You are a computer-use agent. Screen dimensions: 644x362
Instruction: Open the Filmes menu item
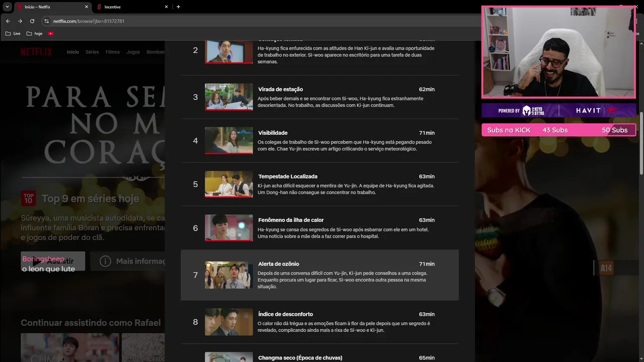pyautogui.click(x=113, y=52)
